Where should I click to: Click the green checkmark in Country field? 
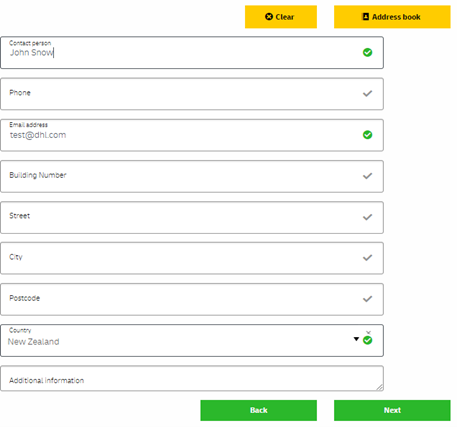[367, 340]
